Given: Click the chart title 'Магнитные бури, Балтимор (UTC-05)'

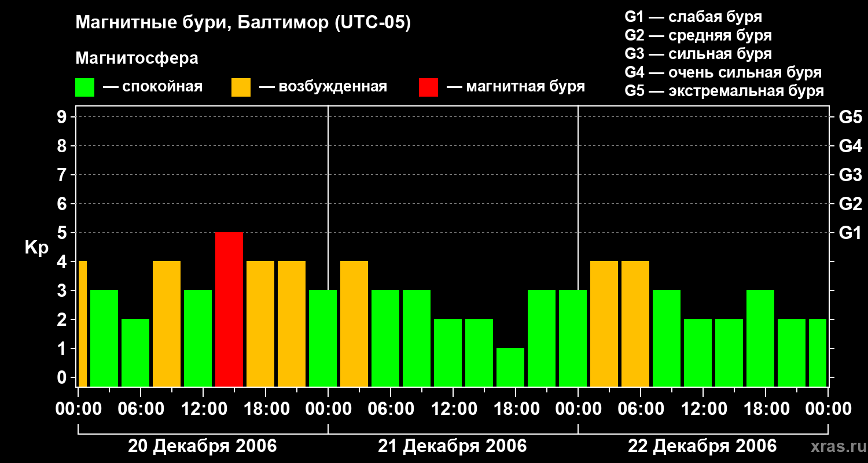Looking at the screenshot, I should 243,23.
